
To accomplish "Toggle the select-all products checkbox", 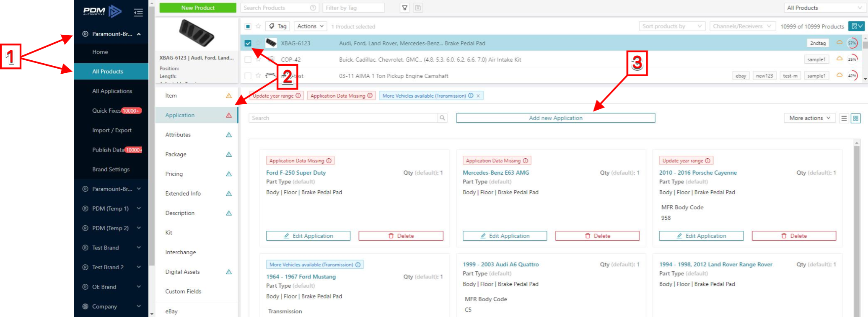I will [x=248, y=26].
